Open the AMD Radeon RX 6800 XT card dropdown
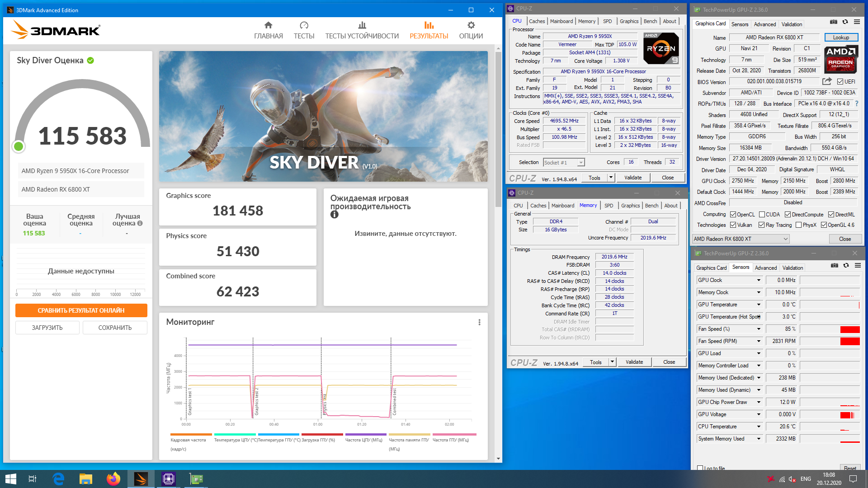The width and height of the screenshot is (868, 488). click(741, 239)
